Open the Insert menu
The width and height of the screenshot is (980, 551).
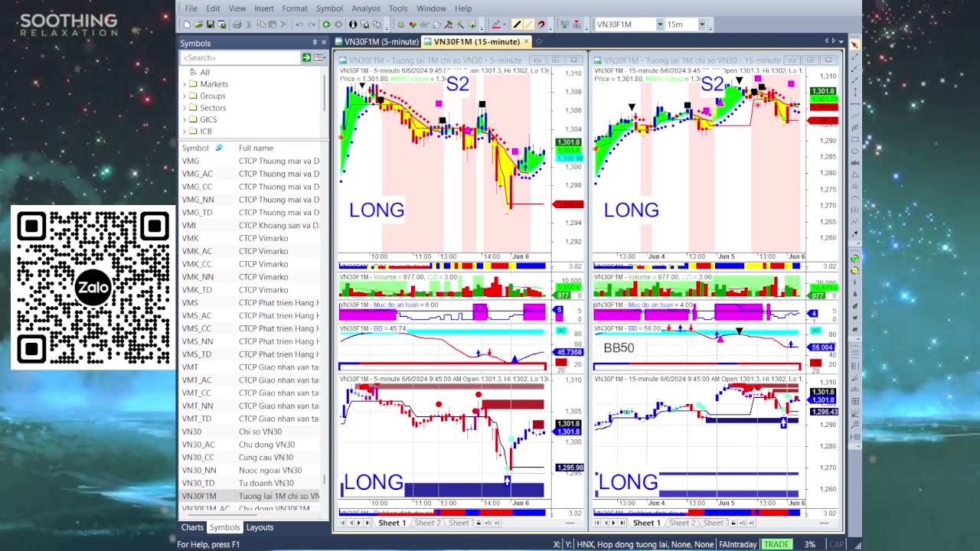click(x=264, y=8)
